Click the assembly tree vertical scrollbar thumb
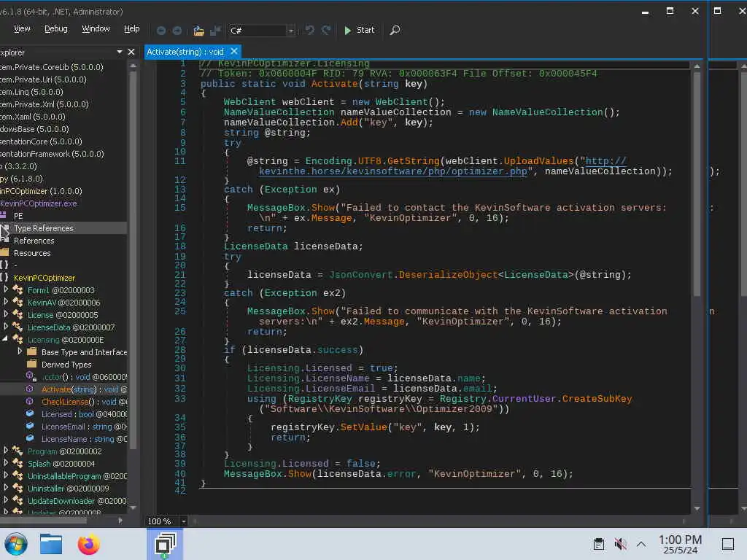Screen dimensions: 747x560 [133, 260]
